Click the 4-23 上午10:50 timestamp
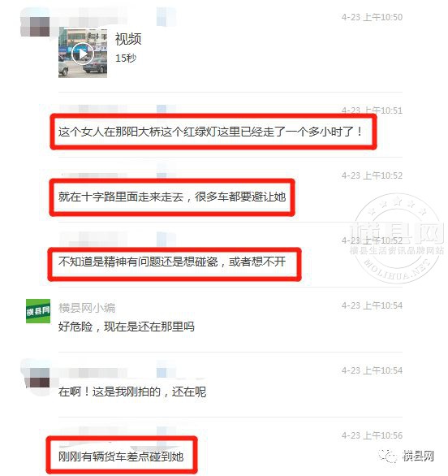Image resolution: width=448 pixels, height=476 pixels. (372, 17)
